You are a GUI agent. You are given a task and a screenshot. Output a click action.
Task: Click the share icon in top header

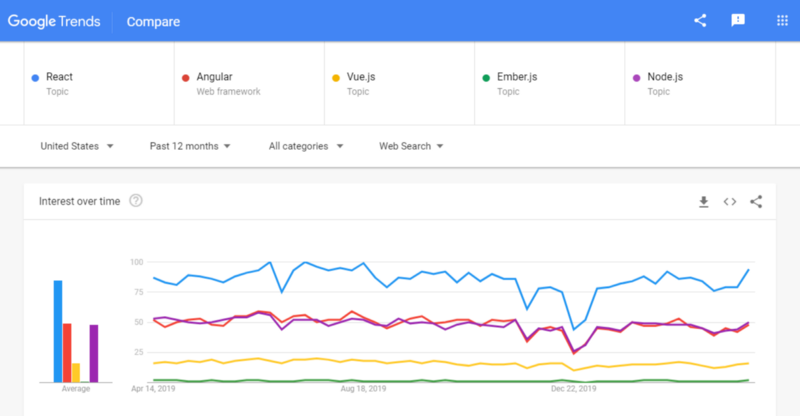[700, 20]
